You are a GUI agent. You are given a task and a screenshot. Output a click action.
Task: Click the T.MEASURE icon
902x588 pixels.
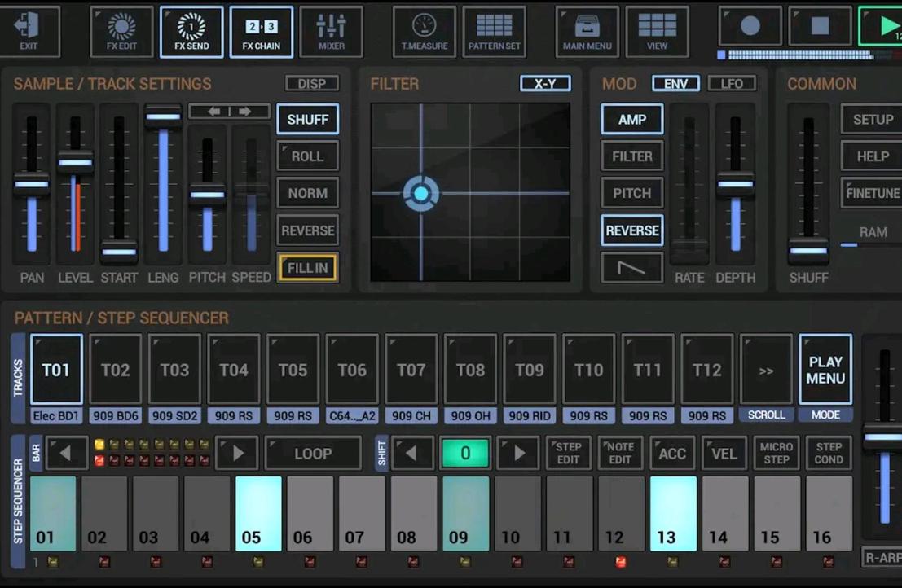pos(425,31)
